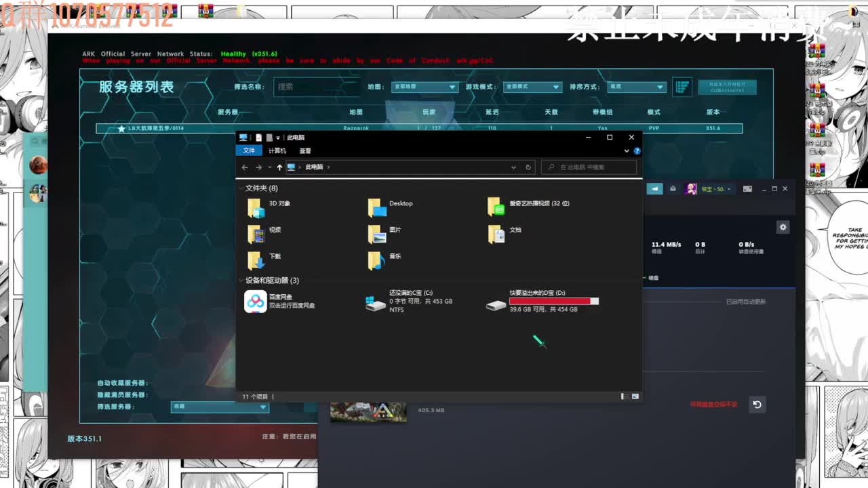
Task: Click the Properties quick access toolbar icon
Action: pyautogui.click(x=258, y=138)
